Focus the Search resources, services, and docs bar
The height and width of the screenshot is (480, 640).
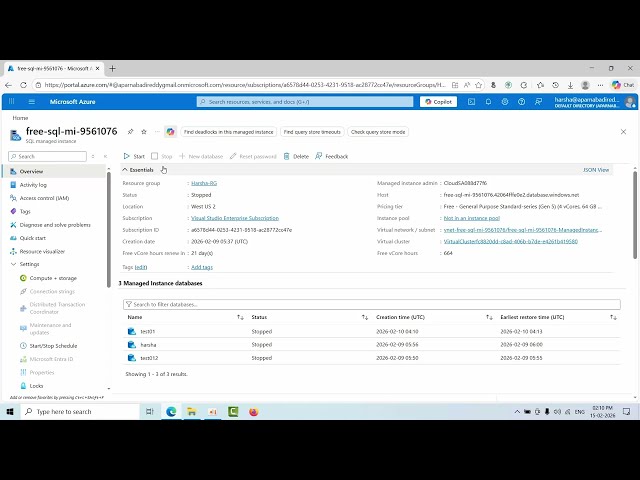coord(305,102)
